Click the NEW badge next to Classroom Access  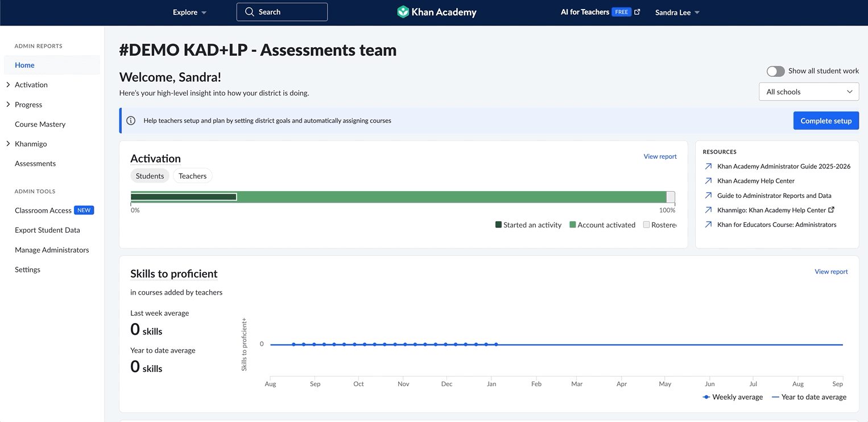coord(84,210)
